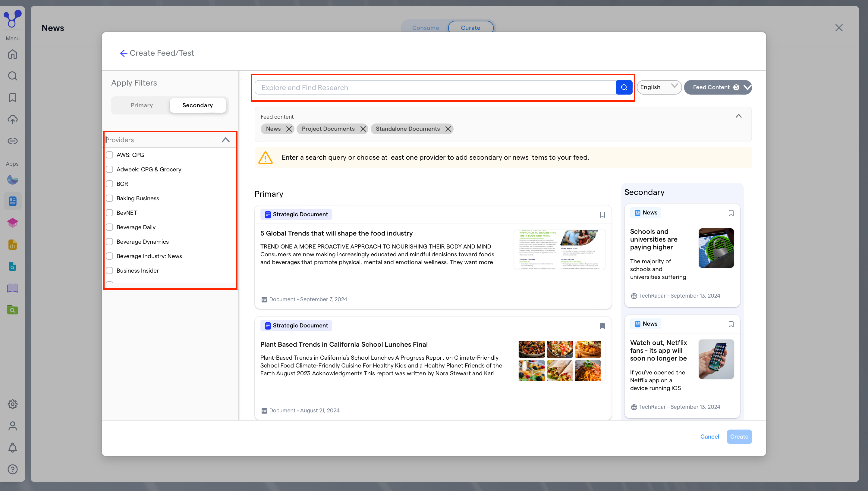Open the document search app icon

[x=12, y=266]
